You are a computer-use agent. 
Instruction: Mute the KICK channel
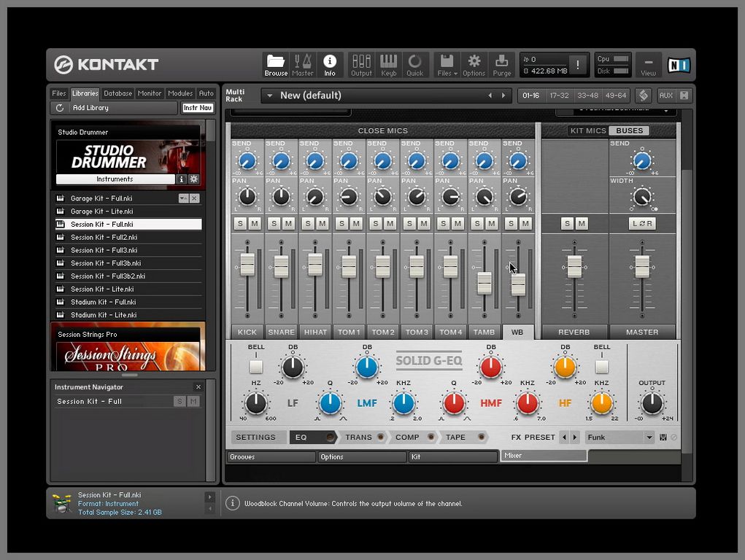pyautogui.click(x=255, y=224)
